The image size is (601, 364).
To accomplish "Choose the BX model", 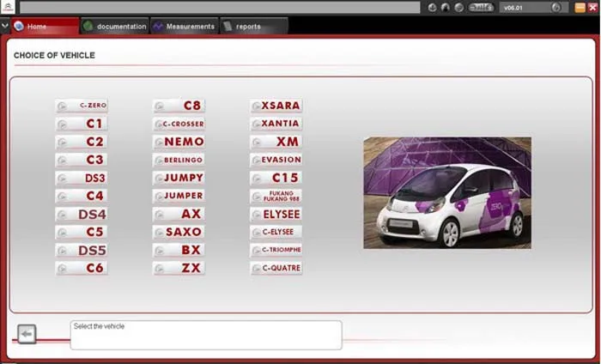I will pos(179,250).
